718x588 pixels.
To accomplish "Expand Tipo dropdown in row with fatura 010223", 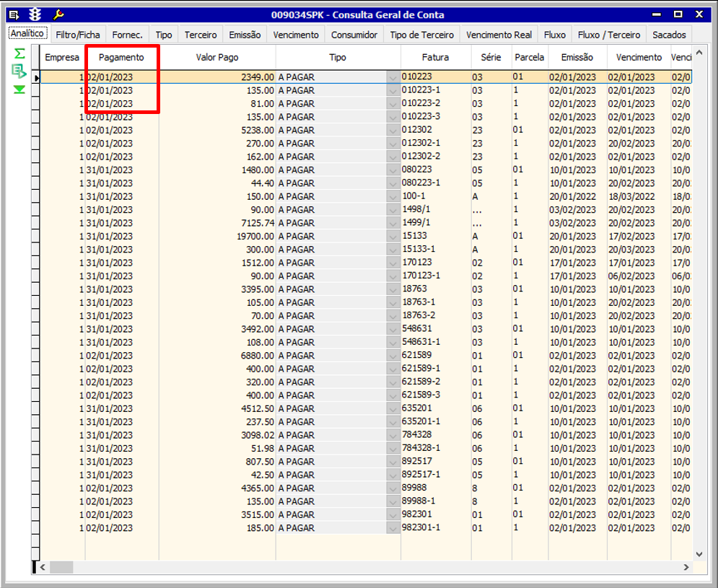I will [393, 77].
